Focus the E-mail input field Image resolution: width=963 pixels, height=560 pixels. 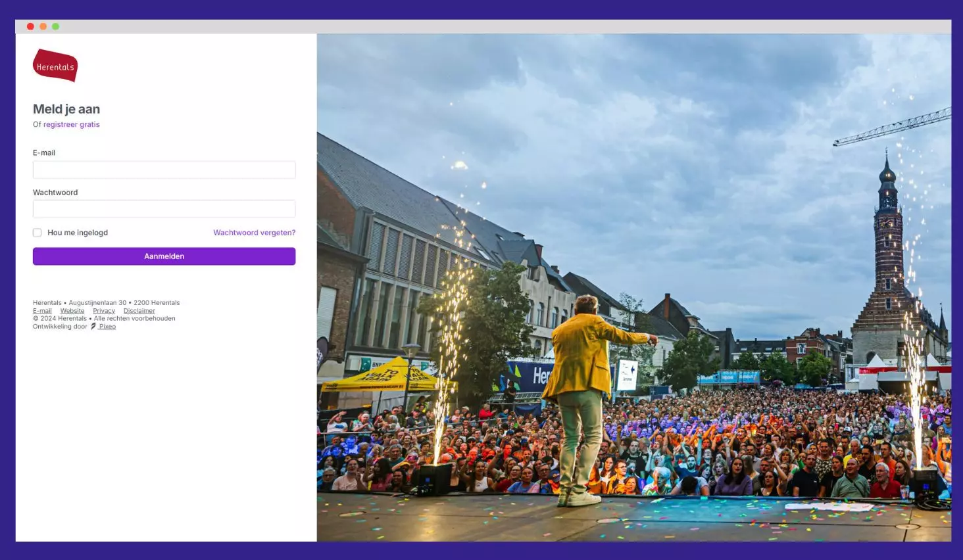[164, 170]
